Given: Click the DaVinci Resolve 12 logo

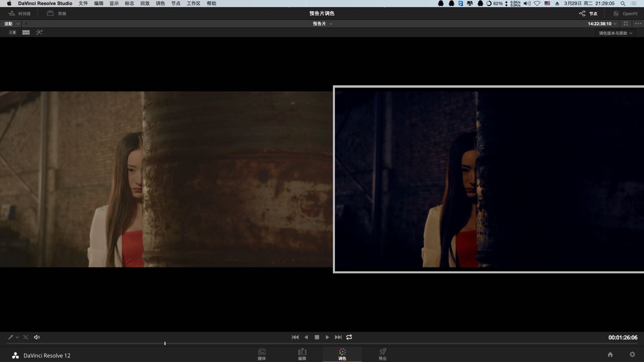Looking at the screenshot, I should point(16,356).
